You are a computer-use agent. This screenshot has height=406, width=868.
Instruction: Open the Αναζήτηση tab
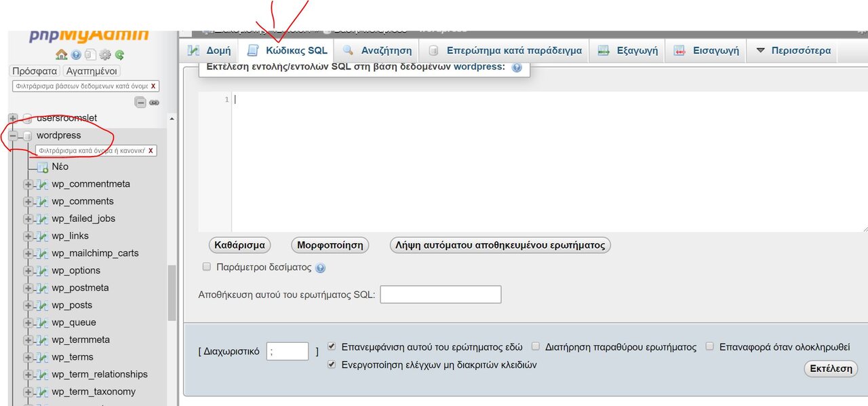(x=377, y=50)
